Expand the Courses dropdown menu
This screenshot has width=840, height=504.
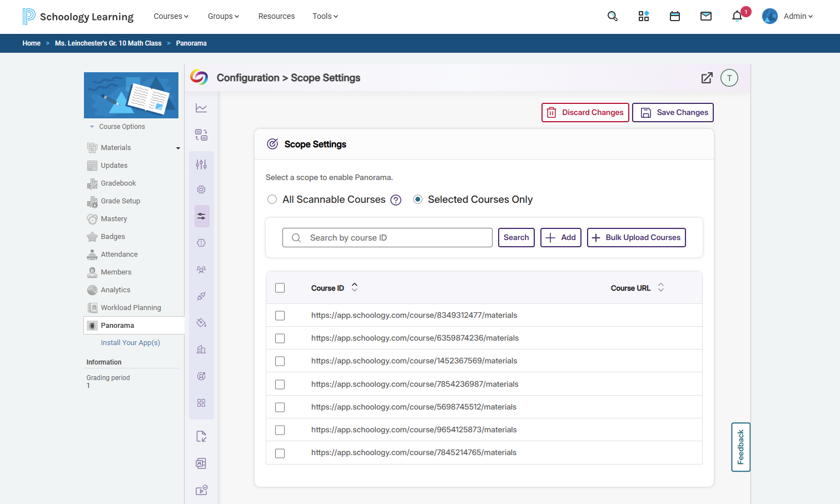171,16
